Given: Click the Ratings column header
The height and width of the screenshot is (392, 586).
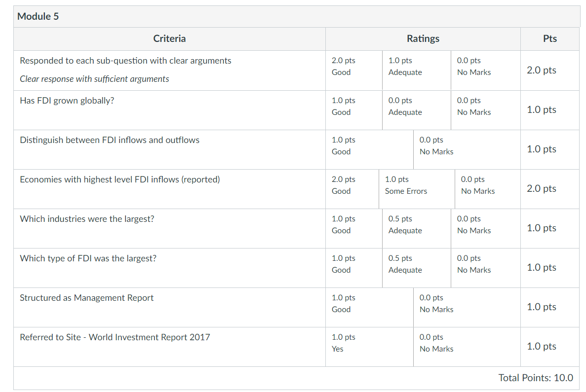Looking at the screenshot, I should 423,38.
